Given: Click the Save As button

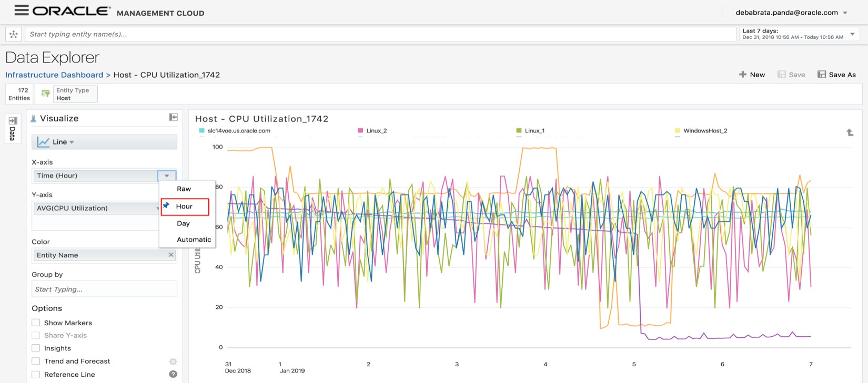Looking at the screenshot, I should click(x=836, y=75).
